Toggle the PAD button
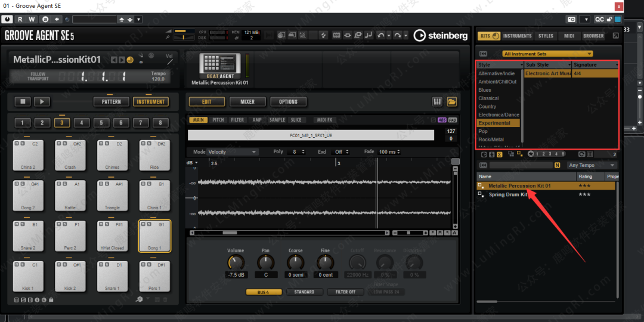 [x=452, y=120]
